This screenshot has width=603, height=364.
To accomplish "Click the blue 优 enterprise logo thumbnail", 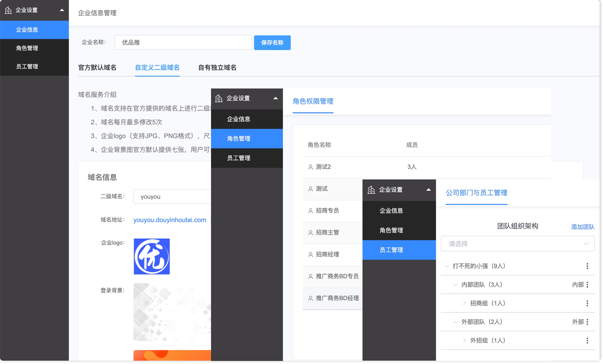I will [152, 256].
